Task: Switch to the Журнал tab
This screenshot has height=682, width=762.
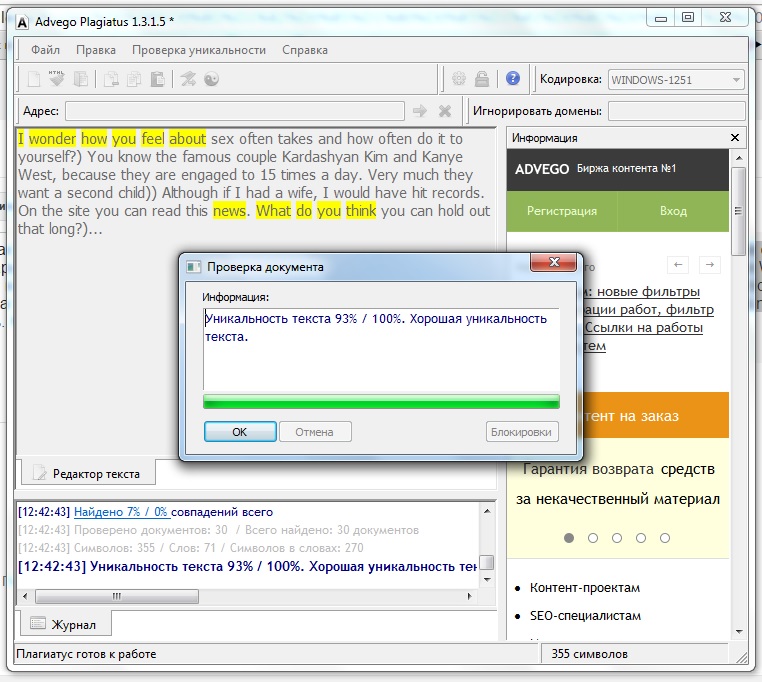Action: coord(66,624)
